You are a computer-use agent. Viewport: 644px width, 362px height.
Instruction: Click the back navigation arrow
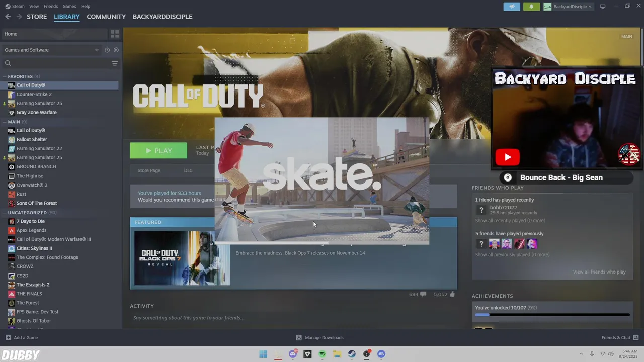coord(8,17)
